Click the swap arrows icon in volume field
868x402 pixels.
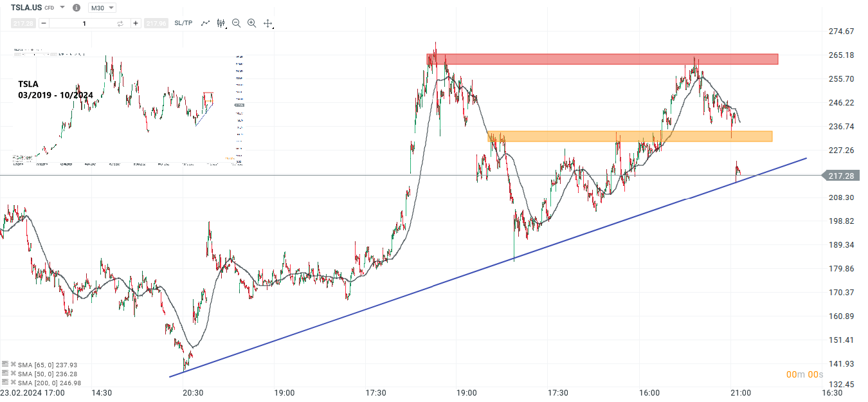point(120,23)
